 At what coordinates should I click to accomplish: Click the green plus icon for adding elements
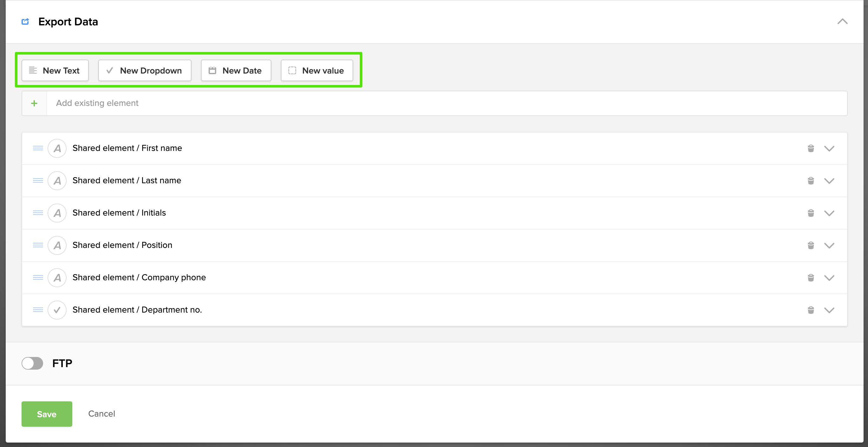coord(34,103)
